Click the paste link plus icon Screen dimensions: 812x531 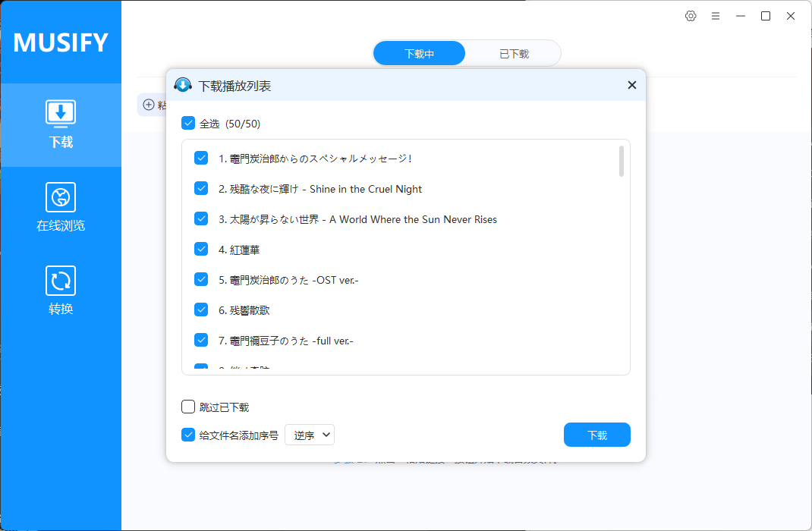[x=149, y=105]
